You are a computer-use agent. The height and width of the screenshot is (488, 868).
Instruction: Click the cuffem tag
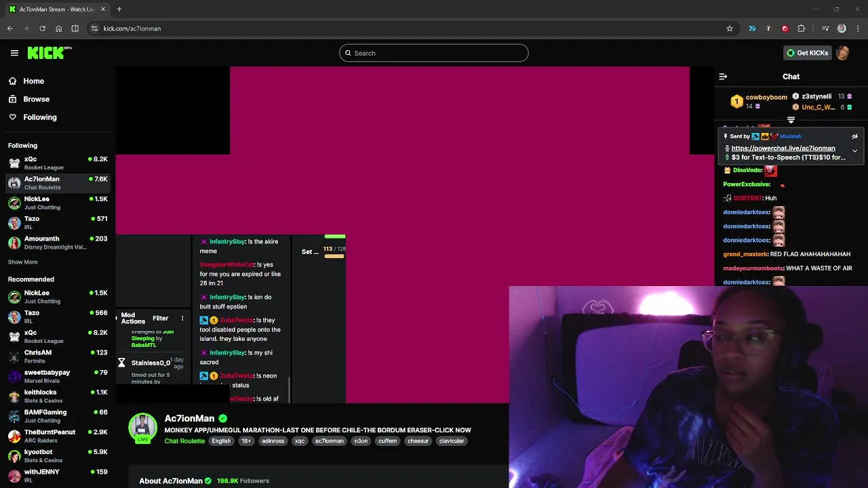coord(387,441)
